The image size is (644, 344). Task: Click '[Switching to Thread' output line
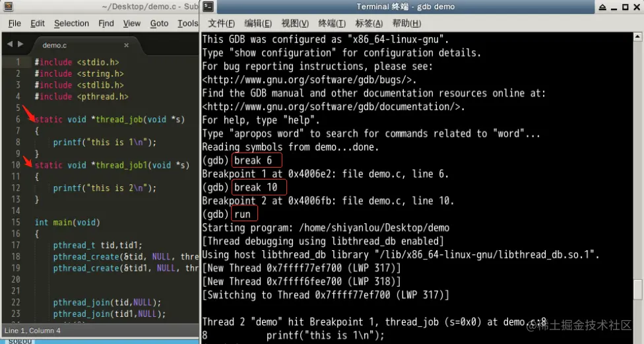click(326, 295)
